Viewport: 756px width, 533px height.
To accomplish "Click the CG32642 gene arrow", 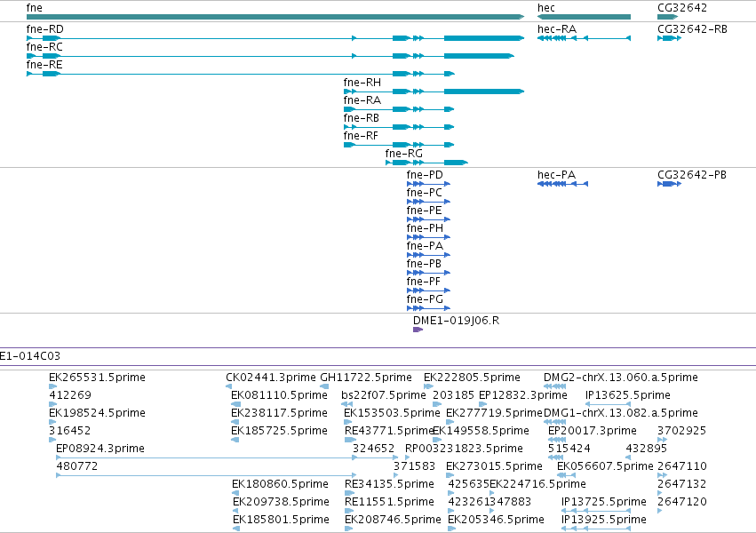I will [668, 17].
